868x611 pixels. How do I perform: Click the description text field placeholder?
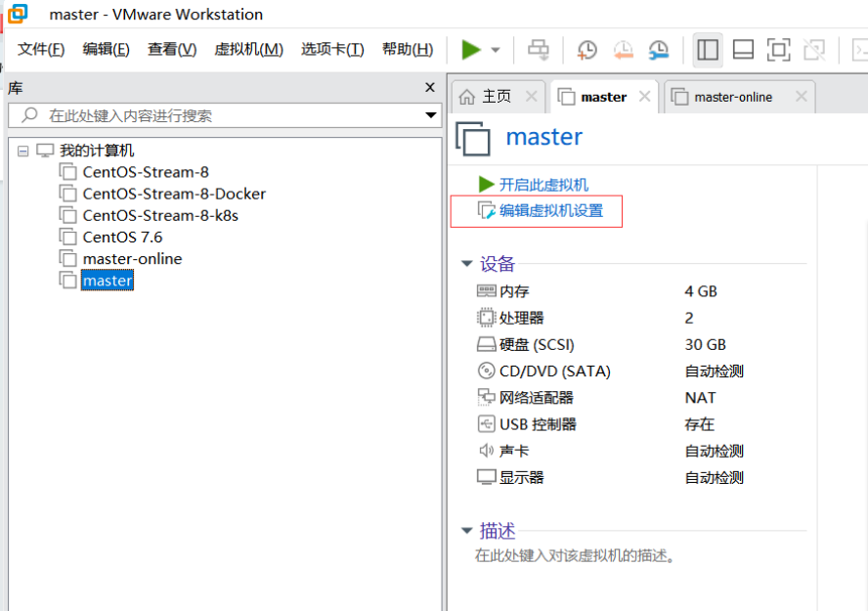(575, 555)
